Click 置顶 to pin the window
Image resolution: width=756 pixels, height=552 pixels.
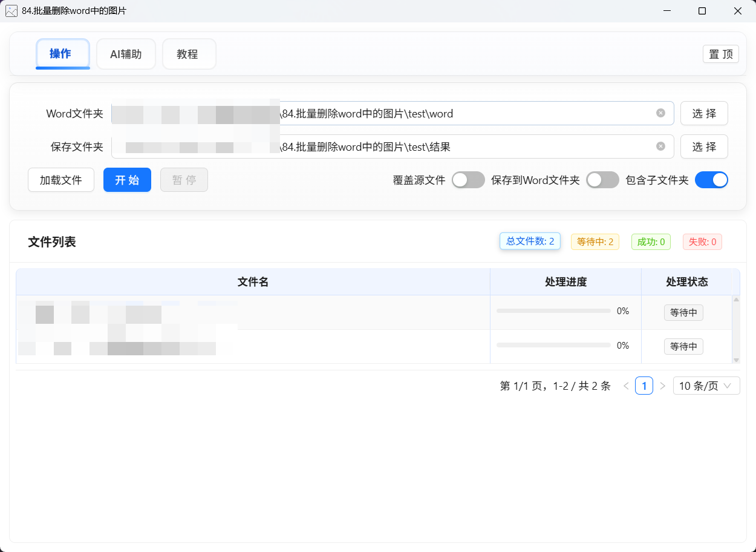[x=720, y=54]
